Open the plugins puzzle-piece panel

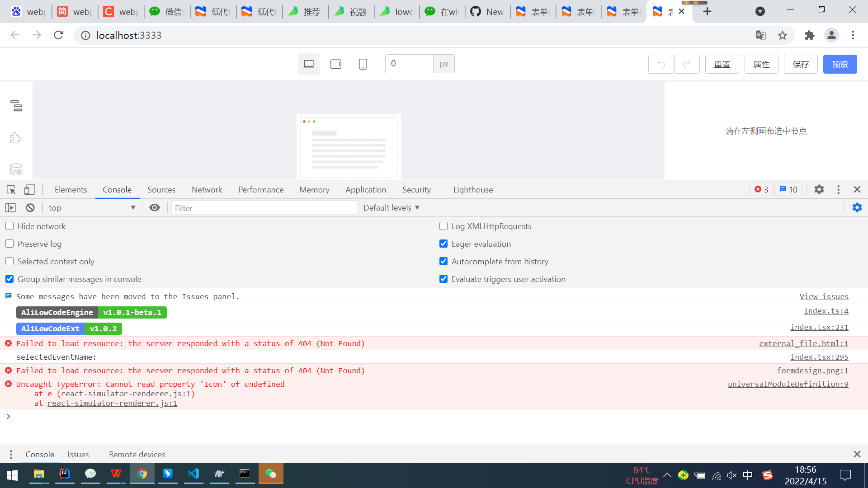click(15, 138)
